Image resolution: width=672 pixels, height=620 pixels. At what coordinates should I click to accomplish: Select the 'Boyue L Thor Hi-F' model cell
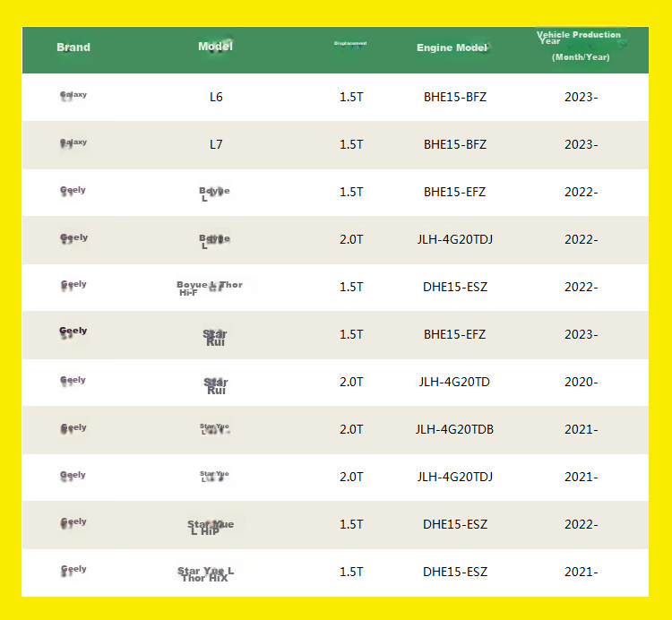[x=210, y=288]
